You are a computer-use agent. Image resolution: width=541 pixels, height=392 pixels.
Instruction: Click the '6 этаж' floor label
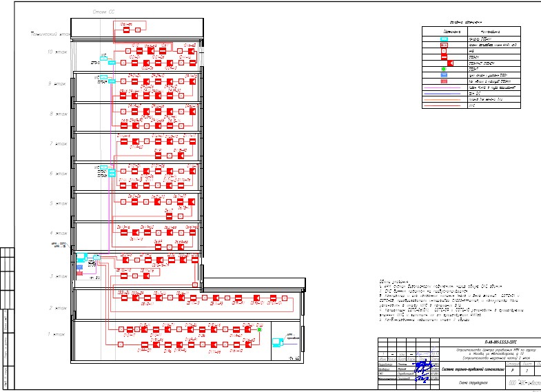pyautogui.click(x=58, y=174)
